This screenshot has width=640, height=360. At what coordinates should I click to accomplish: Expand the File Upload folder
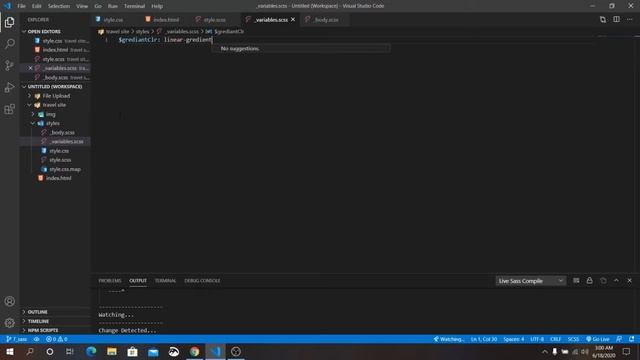point(56,96)
